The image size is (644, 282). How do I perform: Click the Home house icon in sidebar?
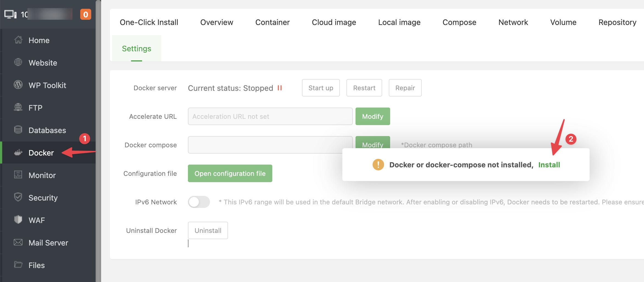[x=18, y=40]
